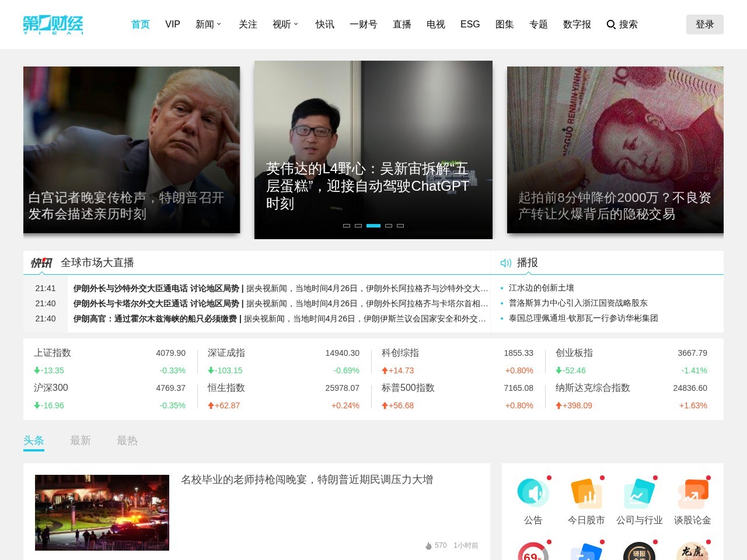The height and width of the screenshot is (560, 747).
Task: Open the 谈股论金 icon
Action: 692,493
